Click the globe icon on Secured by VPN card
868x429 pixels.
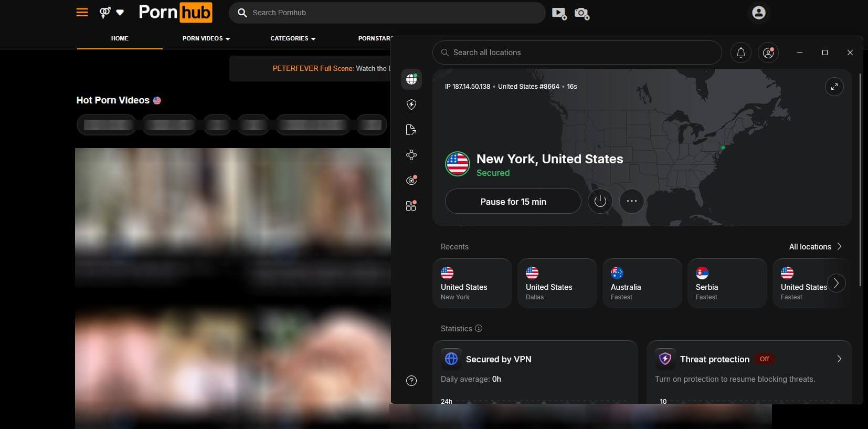coord(451,359)
